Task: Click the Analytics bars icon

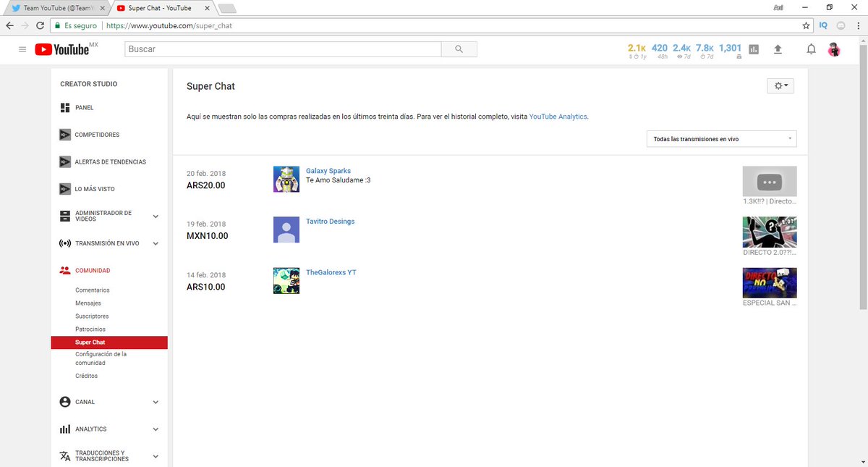Action: 65,429
